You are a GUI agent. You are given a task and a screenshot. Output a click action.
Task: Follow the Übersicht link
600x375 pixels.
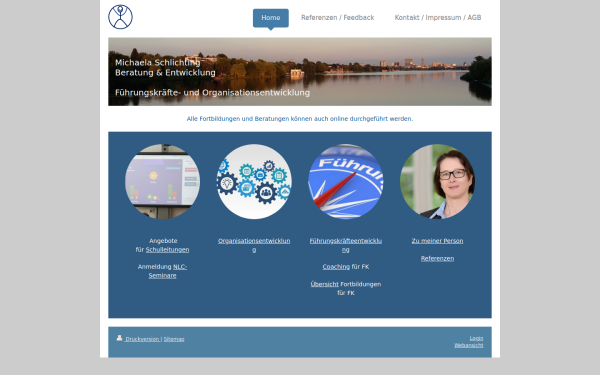(x=324, y=284)
